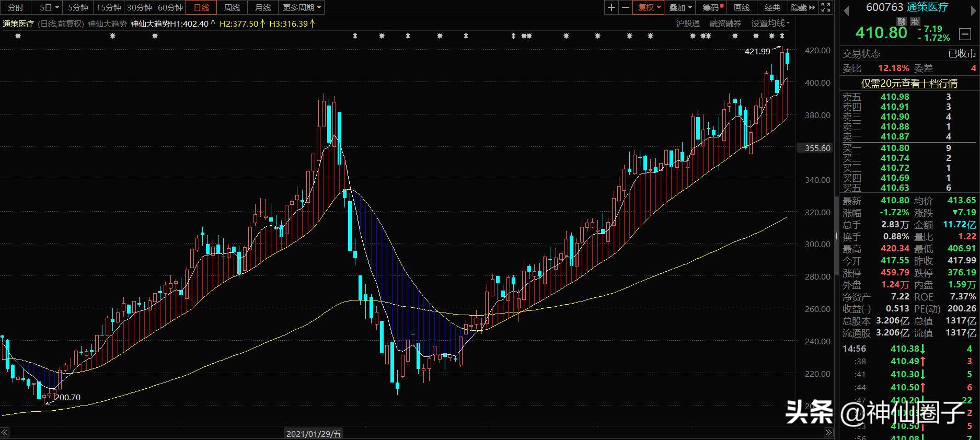Click the 均价 value 413.65
The width and height of the screenshot is (980, 440).
tap(962, 200)
